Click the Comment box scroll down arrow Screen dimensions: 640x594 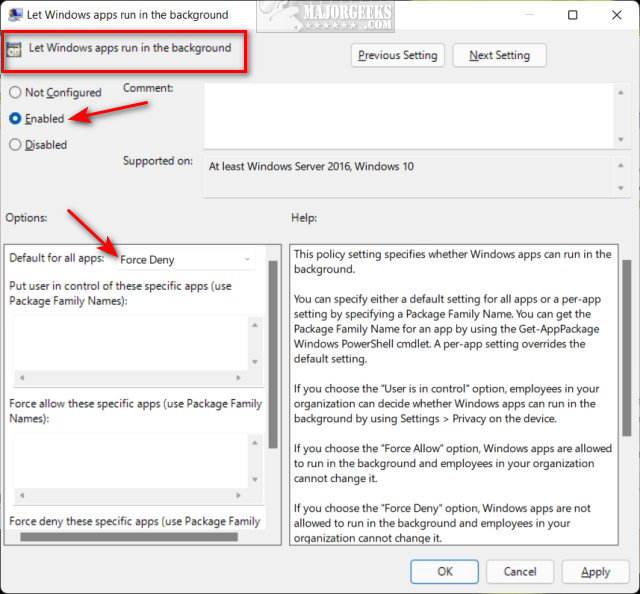621,140
